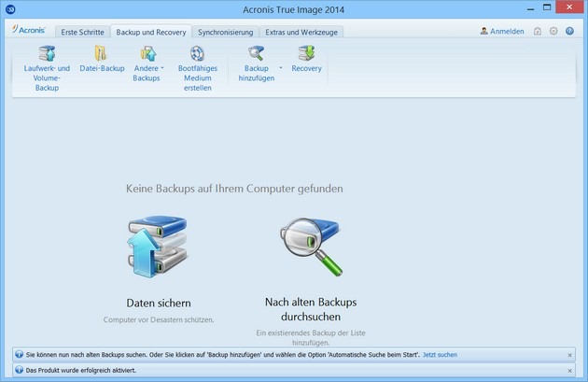Image resolution: width=588 pixels, height=382 pixels.
Task: Click the Backup hinzufügen magnifier icon
Action: pos(257,53)
